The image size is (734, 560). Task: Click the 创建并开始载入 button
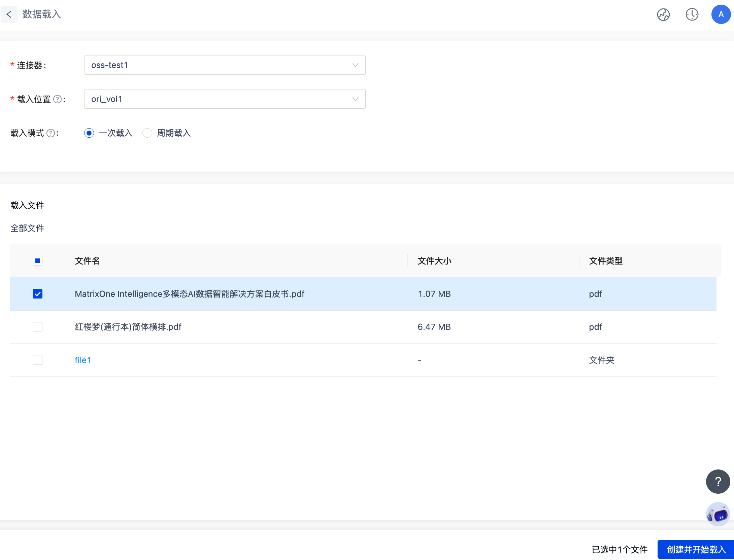(696, 550)
